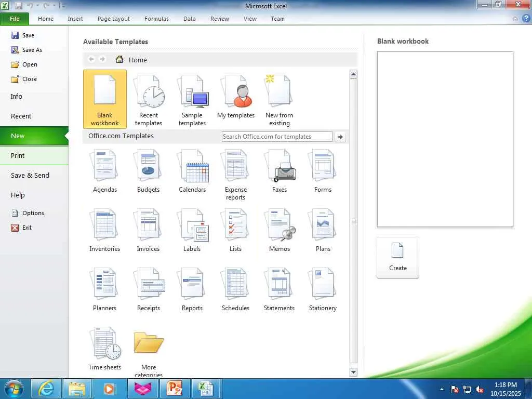The width and height of the screenshot is (532, 399).
Task: Switch to the Formulas tab
Action: (x=156, y=19)
